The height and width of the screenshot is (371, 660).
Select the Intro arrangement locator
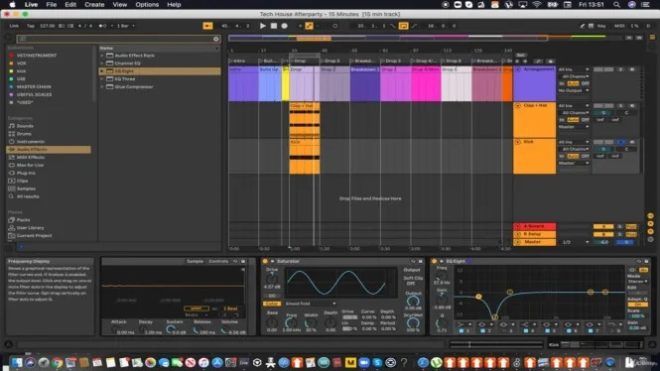point(238,61)
